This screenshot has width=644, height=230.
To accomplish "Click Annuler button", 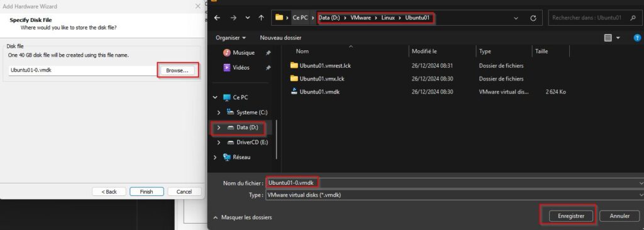I will [619, 216].
